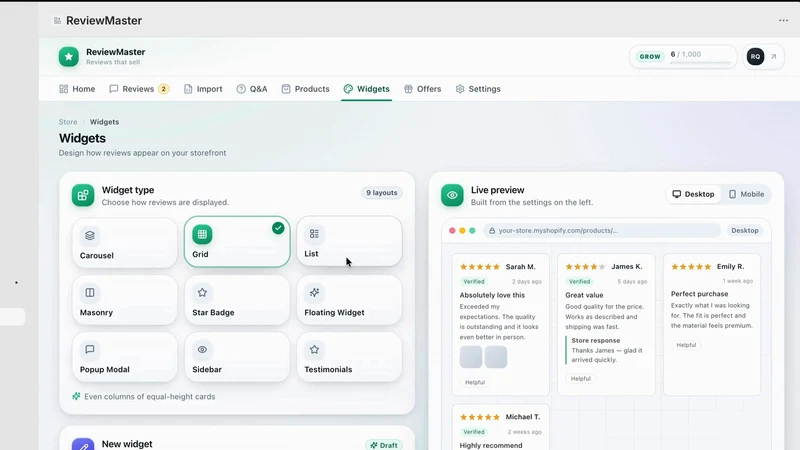Choose the List layout icon
800x450 pixels.
click(314, 234)
